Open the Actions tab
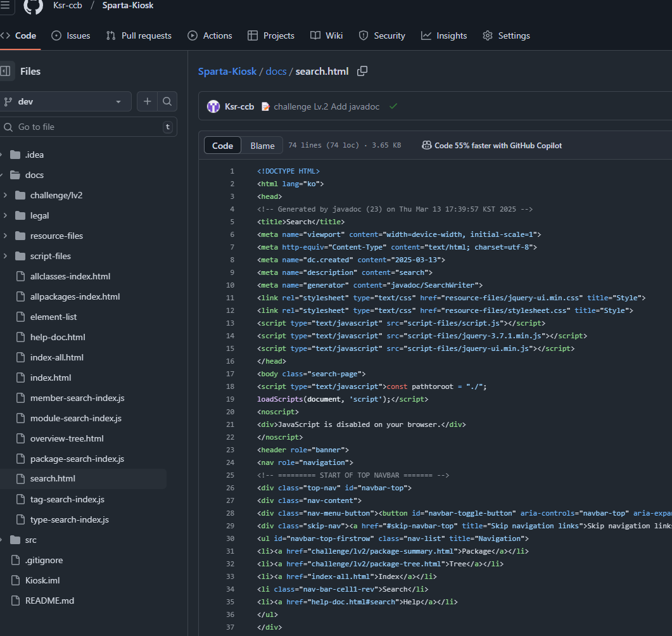 [210, 35]
